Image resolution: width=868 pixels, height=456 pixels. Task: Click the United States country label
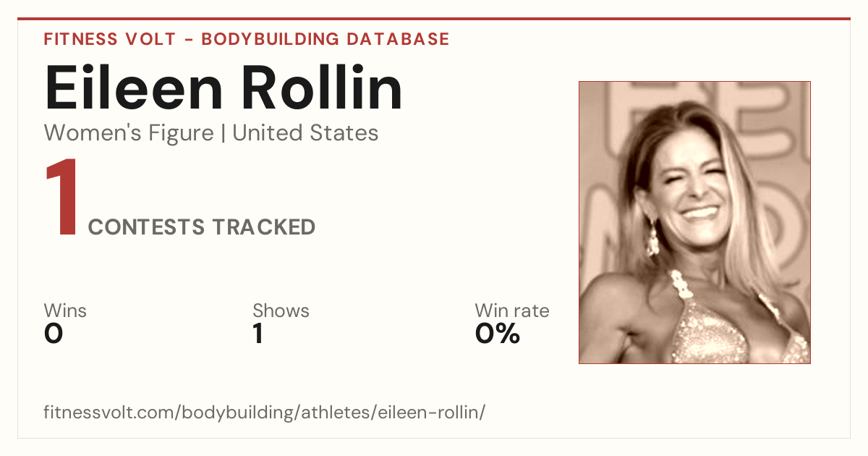[305, 133]
